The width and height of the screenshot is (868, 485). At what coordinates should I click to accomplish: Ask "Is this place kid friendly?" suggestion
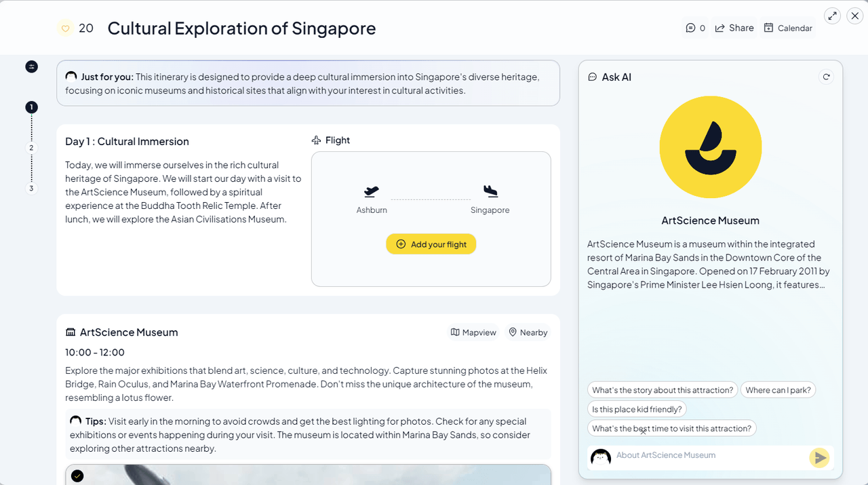637,409
